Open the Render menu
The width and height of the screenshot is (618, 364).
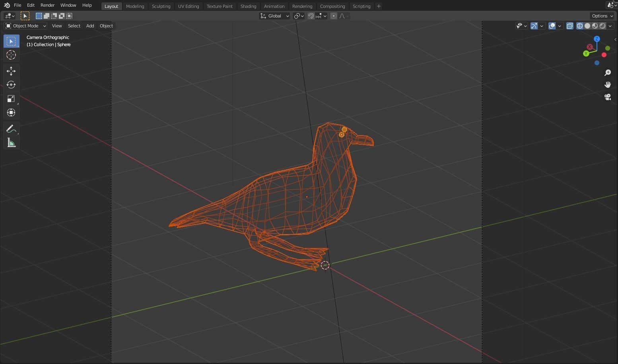47,6
